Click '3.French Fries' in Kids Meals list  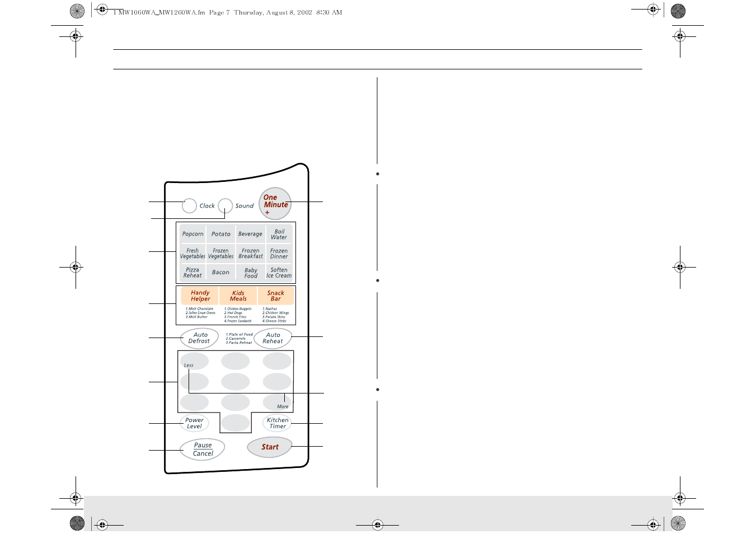(235, 317)
